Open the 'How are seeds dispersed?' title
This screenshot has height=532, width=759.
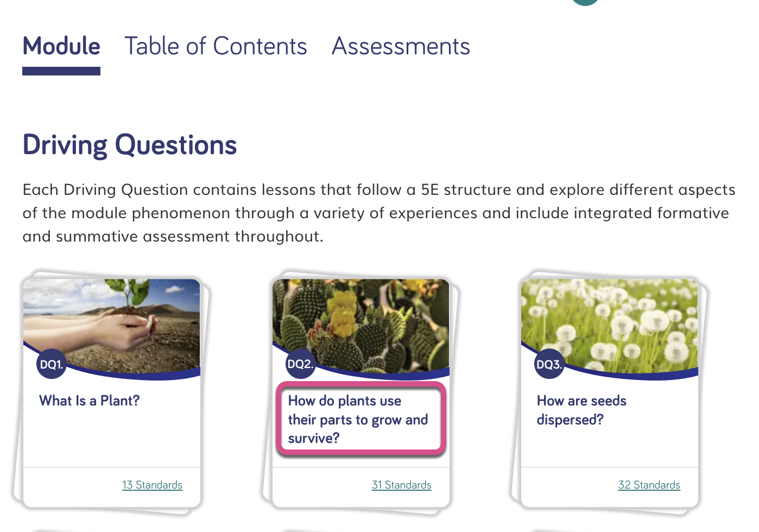(x=581, y=410)
